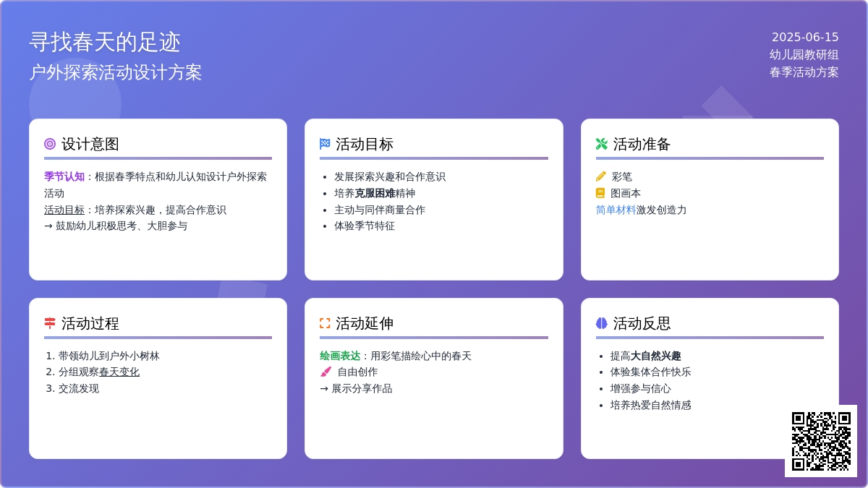Click the 活动过程 card heading
Viewport: 868px width, 488px height.
pos(90,323)
